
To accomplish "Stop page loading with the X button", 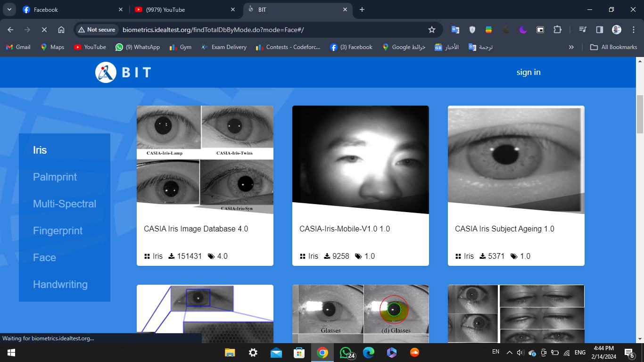I will (44, 30).
